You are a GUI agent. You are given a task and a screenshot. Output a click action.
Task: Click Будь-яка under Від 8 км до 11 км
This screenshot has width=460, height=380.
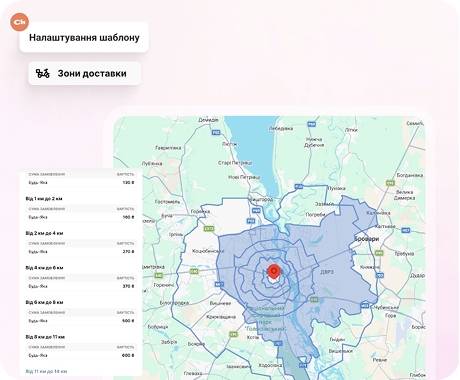tap(38, 355)
